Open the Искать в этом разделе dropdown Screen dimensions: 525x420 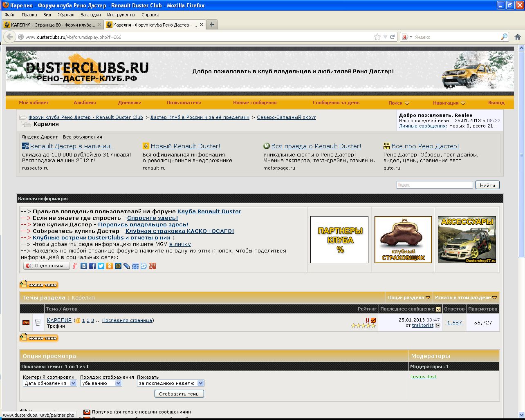(x=466, y=297)
